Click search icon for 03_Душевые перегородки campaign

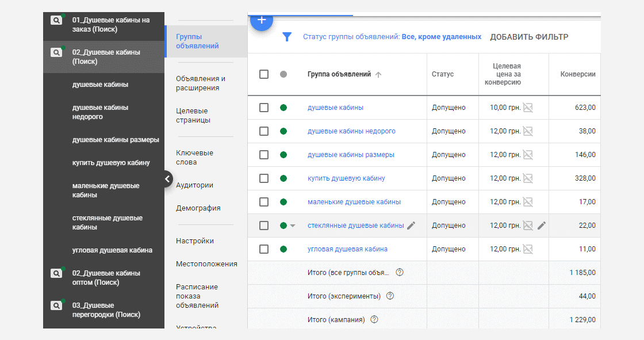(56, 305)
